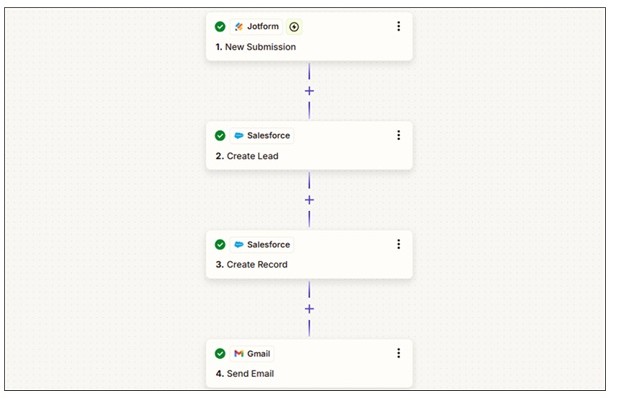This screenshot has height=410, width=617.
Task: Click green check status on Send Email step
Action: pyautogui.click(x=220, y=354)
